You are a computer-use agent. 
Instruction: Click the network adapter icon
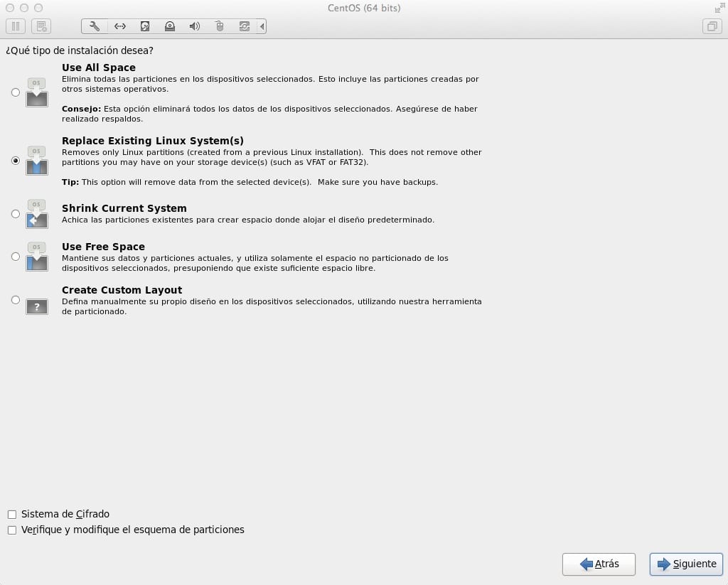click(x=119, y=27)
